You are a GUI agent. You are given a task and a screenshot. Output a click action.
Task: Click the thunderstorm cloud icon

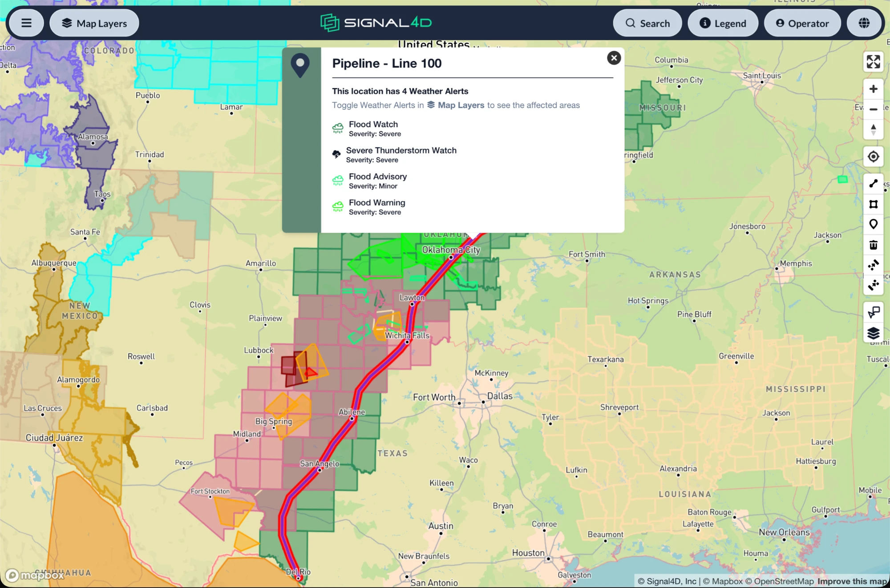point(336,154)
